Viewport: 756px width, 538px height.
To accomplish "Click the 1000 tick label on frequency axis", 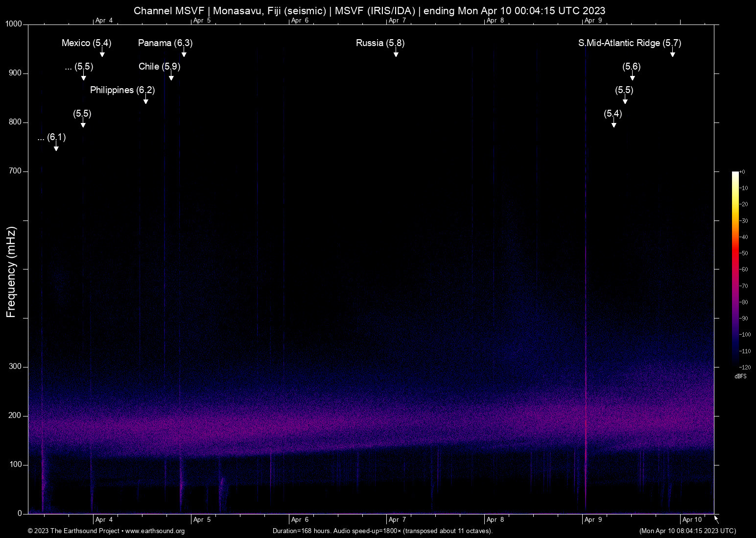I will click(13, 24).
